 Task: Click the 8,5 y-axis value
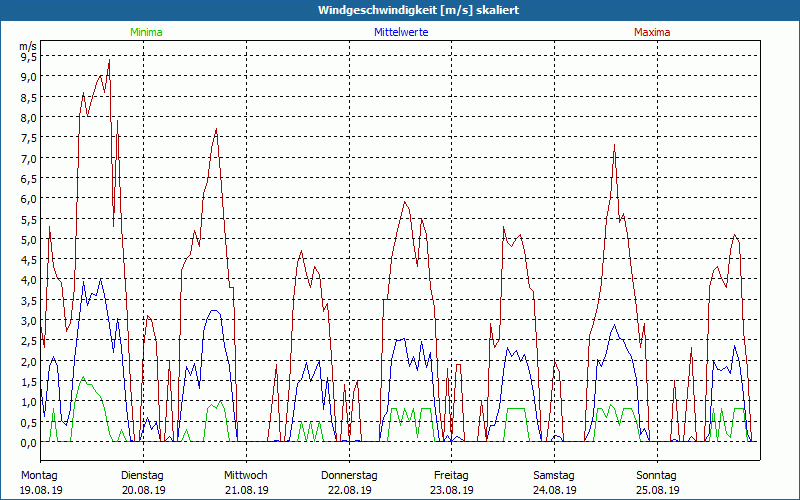29,97
